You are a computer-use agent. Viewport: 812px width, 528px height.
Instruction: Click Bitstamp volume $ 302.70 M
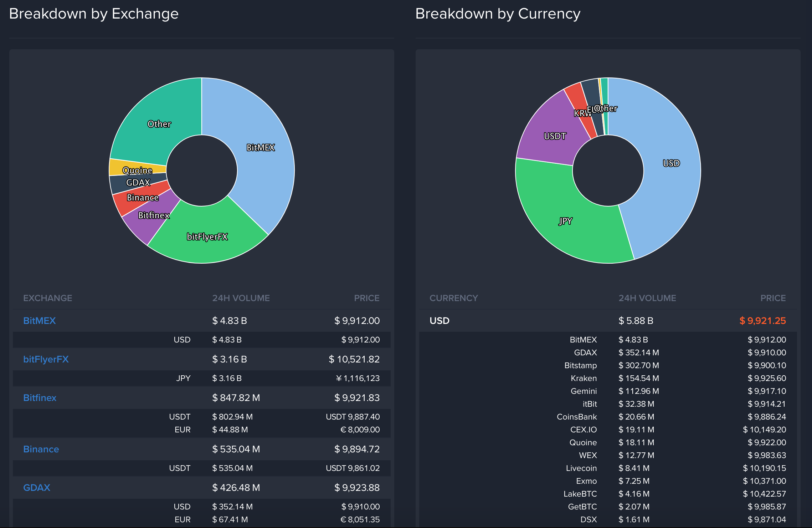coord(639,365)
